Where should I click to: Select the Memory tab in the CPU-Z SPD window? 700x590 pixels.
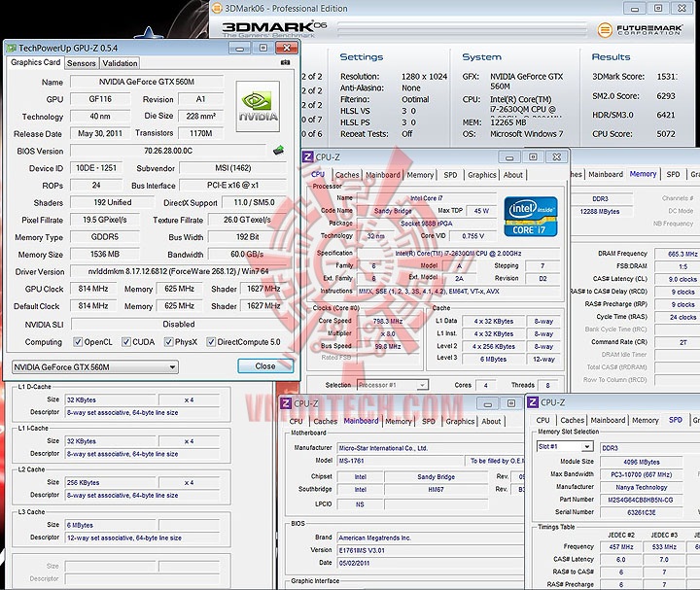[646, 421]
